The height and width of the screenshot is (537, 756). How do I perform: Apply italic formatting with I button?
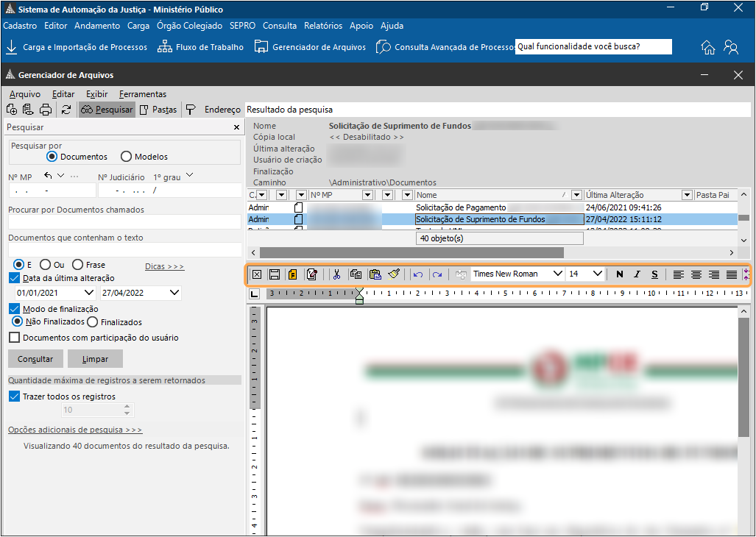coord(637,274)
